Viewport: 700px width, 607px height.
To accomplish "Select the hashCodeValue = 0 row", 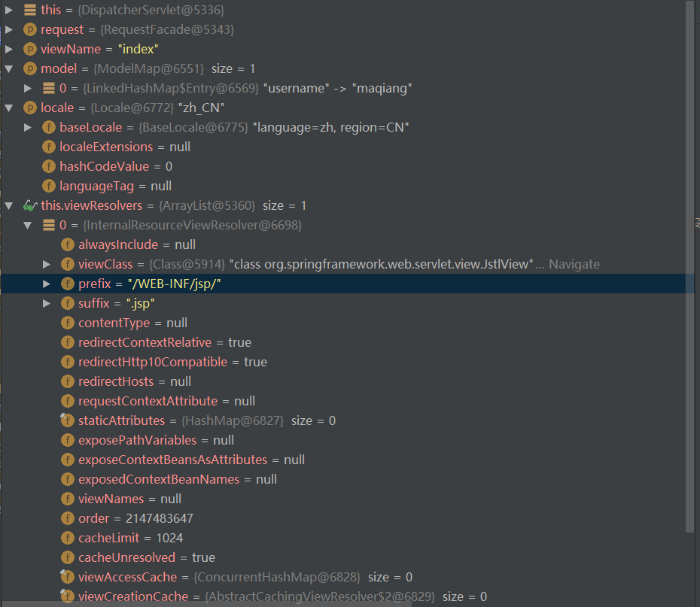I will [x=343, y=166].
